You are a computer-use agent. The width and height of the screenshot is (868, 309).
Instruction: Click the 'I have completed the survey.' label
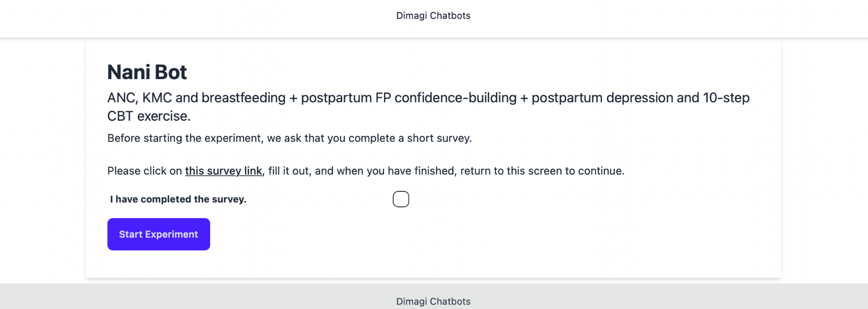pyautogui.click(x=179, y=199)
